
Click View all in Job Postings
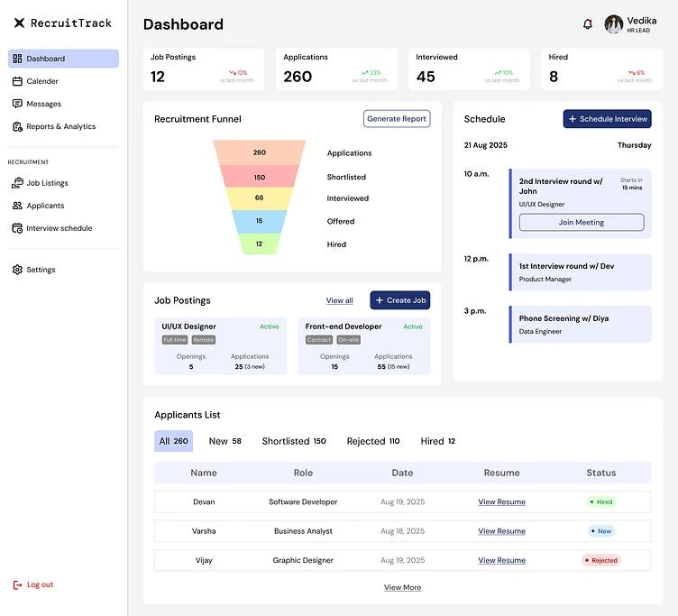339,300
